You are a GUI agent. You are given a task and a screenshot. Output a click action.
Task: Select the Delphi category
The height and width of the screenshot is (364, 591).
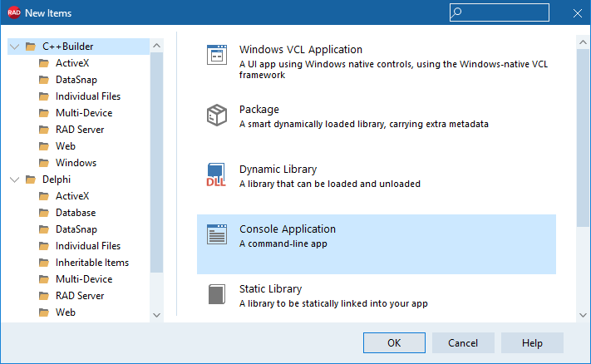[57, 180]
